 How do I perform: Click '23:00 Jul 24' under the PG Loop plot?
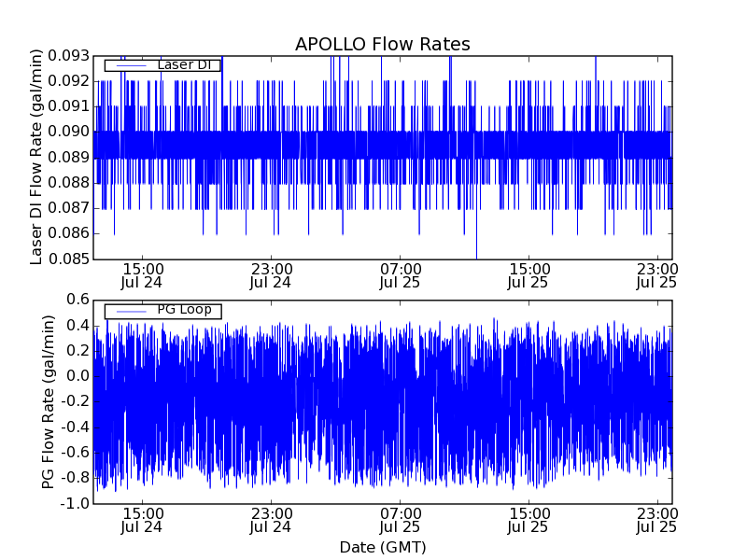(x=271, y=520)
